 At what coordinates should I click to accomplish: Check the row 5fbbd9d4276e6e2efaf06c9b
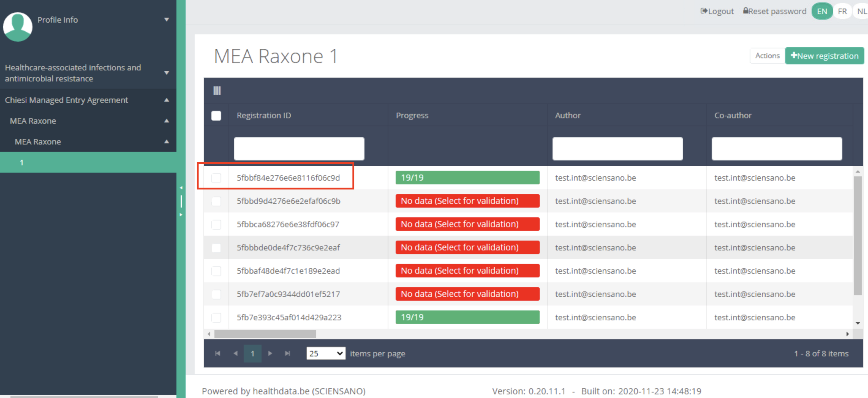click(216, 201)
